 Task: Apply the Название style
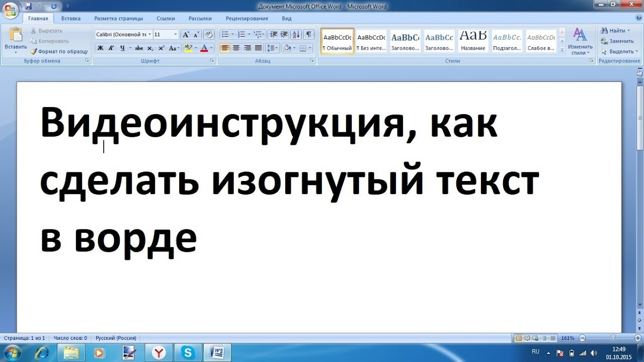(x=473, y=40)
